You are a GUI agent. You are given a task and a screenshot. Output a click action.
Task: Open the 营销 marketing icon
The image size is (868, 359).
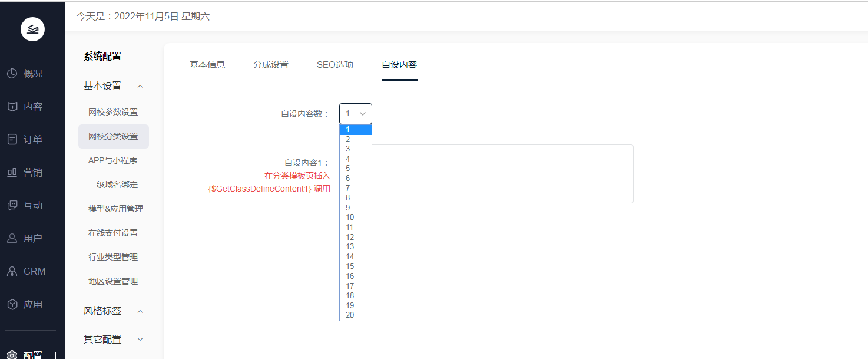12,173
